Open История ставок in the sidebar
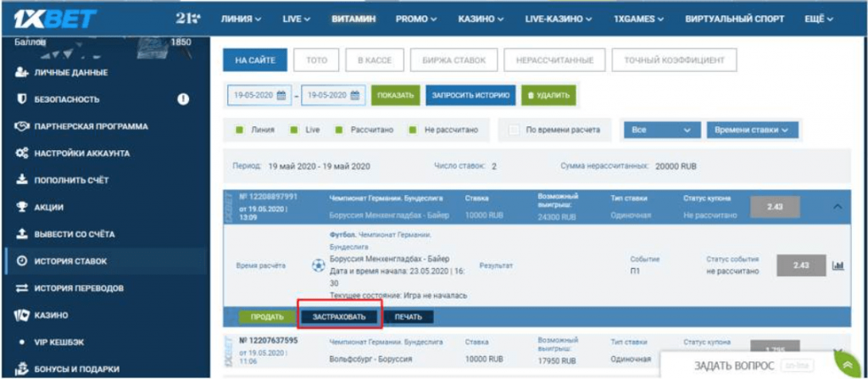868x379 pixels. [70, 261]
